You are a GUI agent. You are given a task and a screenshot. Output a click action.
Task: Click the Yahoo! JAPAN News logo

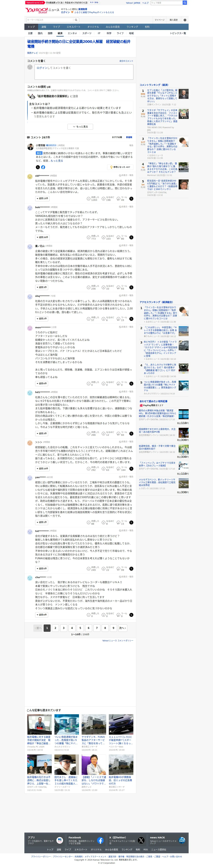pyautogui.click(x=42, y=10)
